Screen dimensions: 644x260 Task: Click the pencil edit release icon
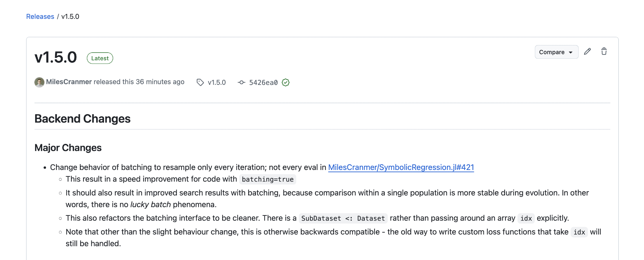tap(587, 52)
